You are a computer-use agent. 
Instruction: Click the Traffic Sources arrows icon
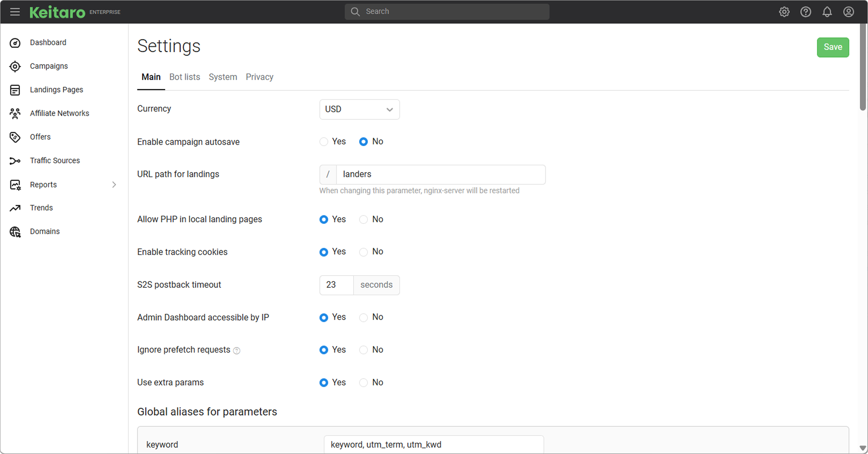[15, 161]
